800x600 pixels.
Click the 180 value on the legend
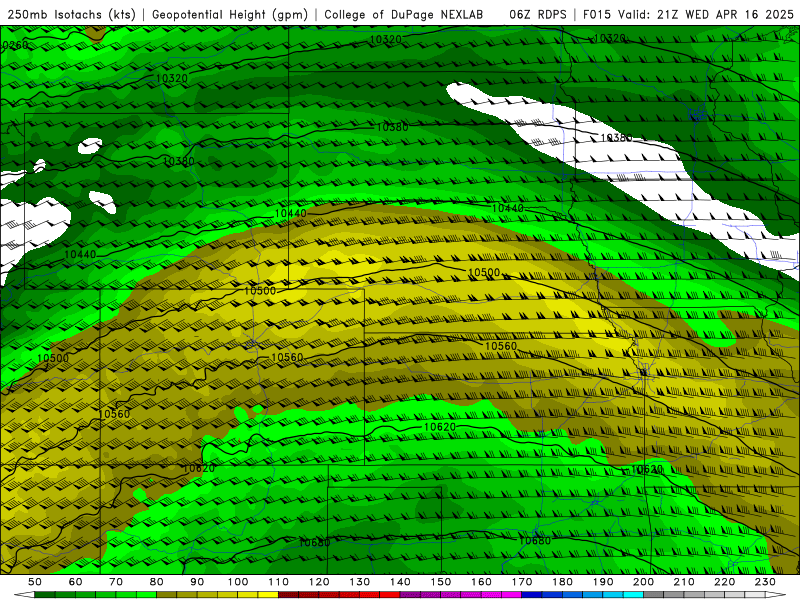(x=562, y=582)
